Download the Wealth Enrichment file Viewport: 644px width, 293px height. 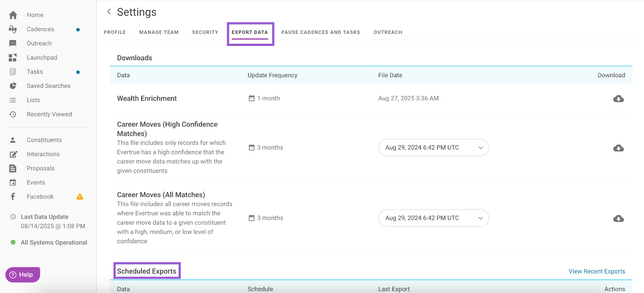point(618,99)
